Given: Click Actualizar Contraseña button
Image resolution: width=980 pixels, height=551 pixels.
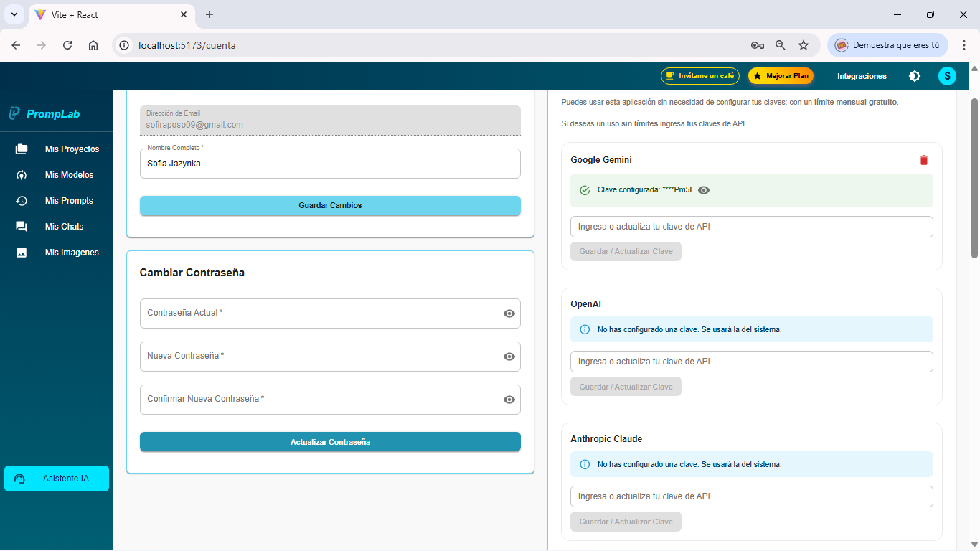Looking at the screenshot, I should point(330,442).
